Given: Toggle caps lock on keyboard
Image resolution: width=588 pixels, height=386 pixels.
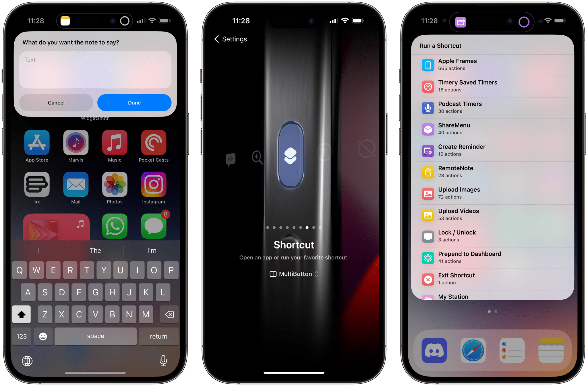Looking at the screenshot, I should click(x=22, y=314).
